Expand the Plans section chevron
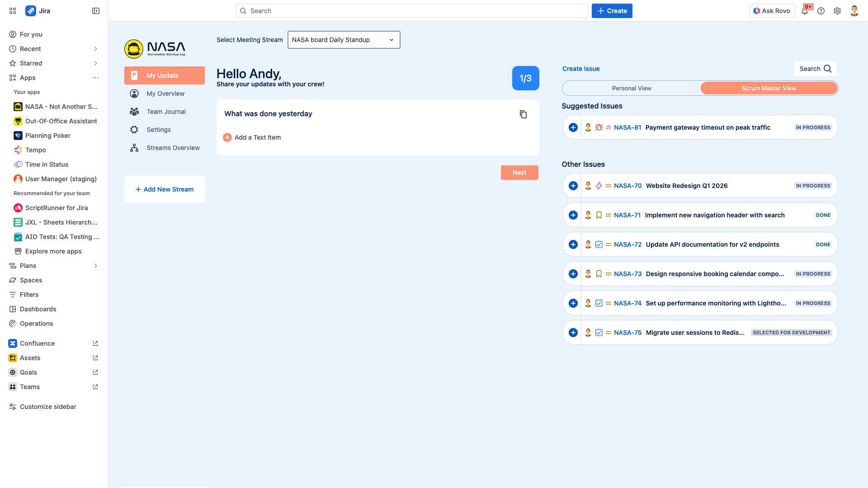This screenshot has width=868, height=488. 95,266
